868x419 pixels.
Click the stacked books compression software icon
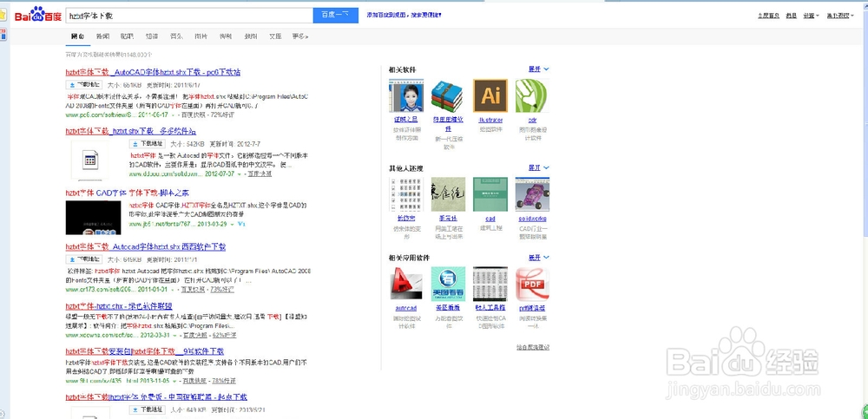coord(449,95)
